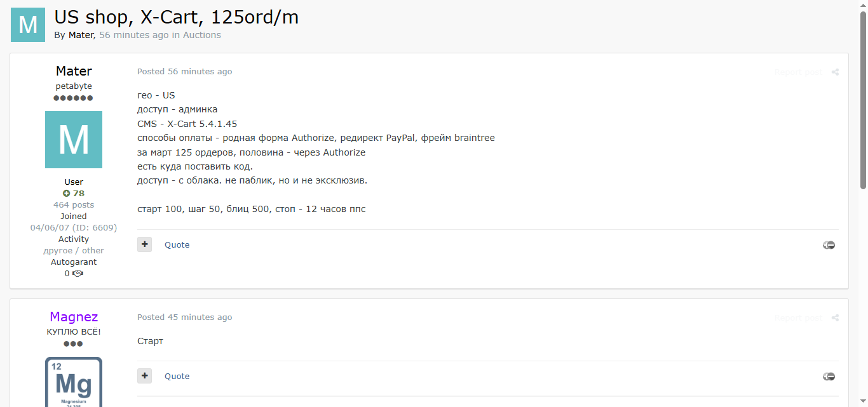Open Magnez's profile via username
This screenshot has height=407, width=868.
74,317
